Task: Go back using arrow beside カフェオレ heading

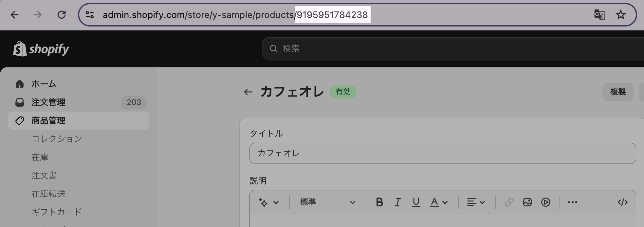Action: point(248,92)
